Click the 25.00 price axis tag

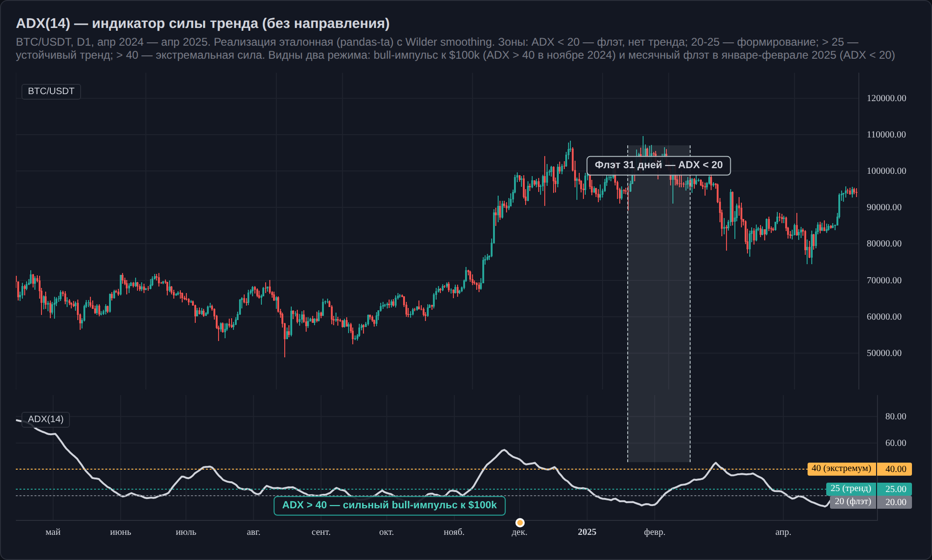coord(895,489)
